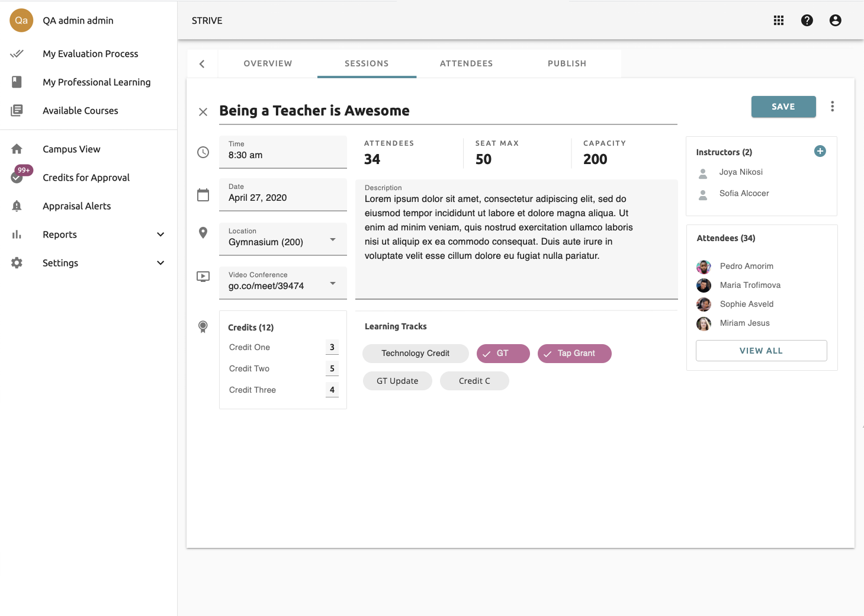
Task: Deselect the Tap Grant learning track chip
Action: [574, 354]
